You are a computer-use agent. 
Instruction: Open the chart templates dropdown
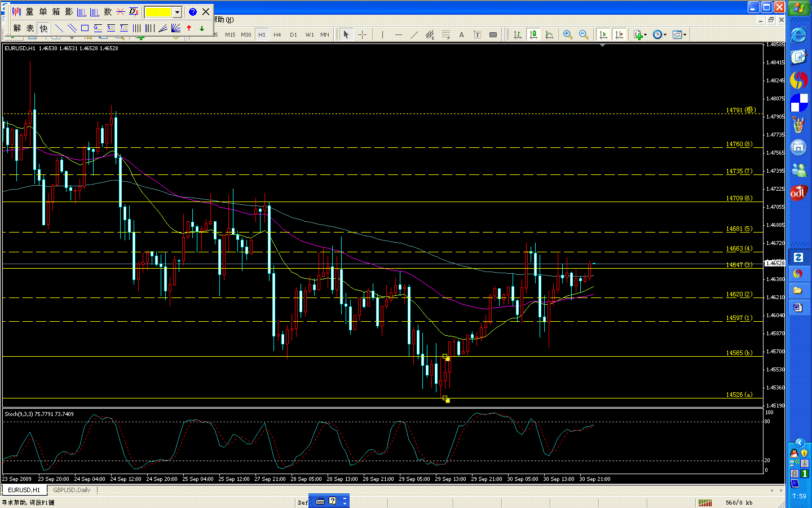pos(679,35)
